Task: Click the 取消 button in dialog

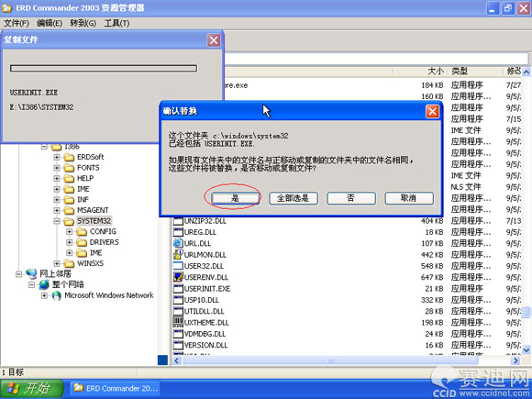Action: (409, 198)
